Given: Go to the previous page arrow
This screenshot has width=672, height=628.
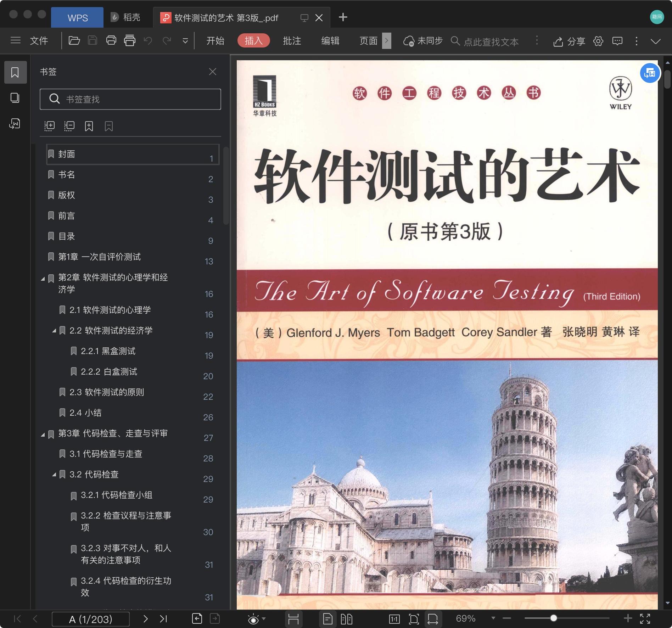Looking at the screenshot, I should pyautogui.click(x=35, y=619).
